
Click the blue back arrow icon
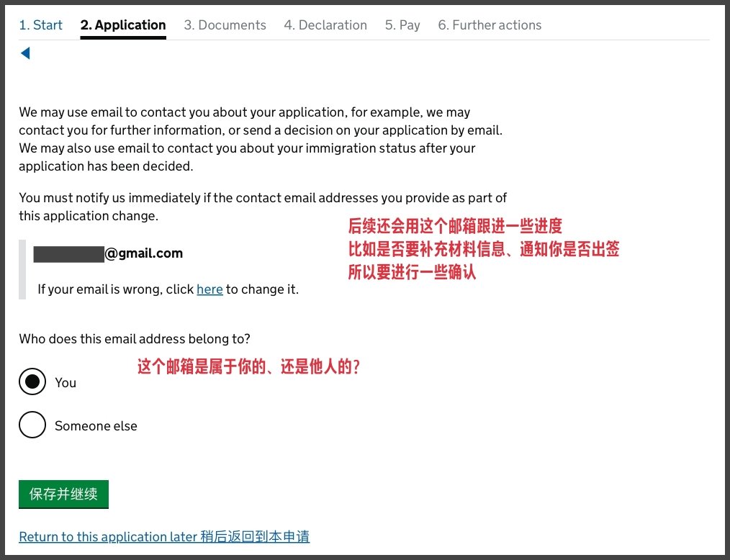tap(25, 53)
